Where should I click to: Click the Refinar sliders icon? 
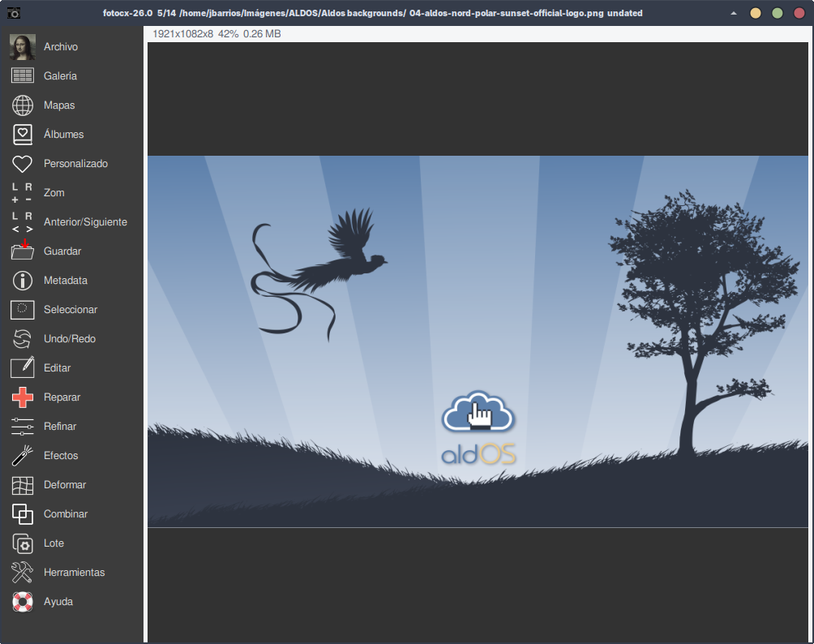[23, 427]
